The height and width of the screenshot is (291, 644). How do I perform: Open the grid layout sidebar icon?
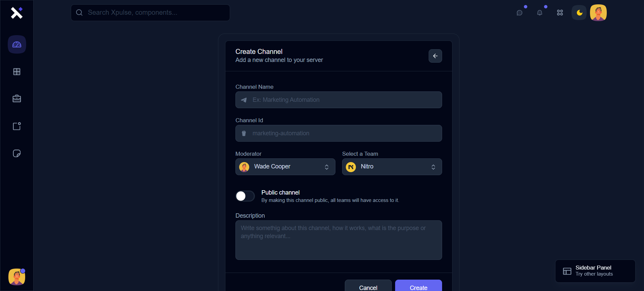pyautogui.click(x=17, y=72)
